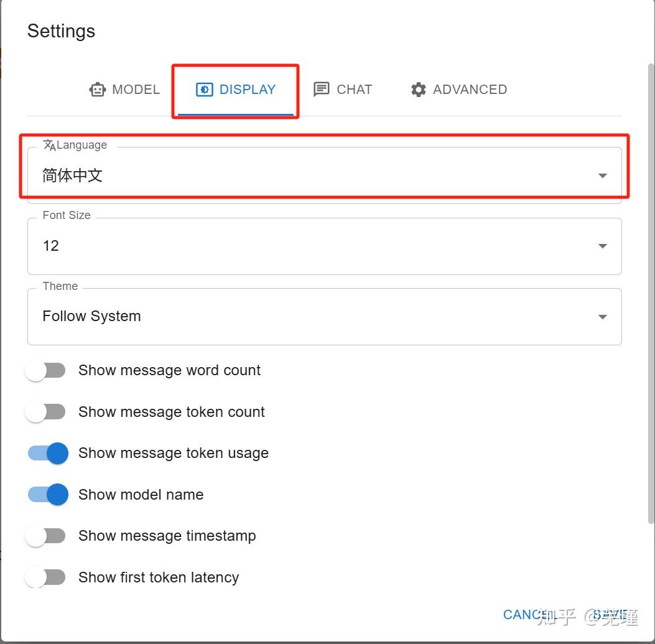Disable Show message token usage
Image resolution: width=655 pixels, height=644 pixels.
(x=47, y=453)
